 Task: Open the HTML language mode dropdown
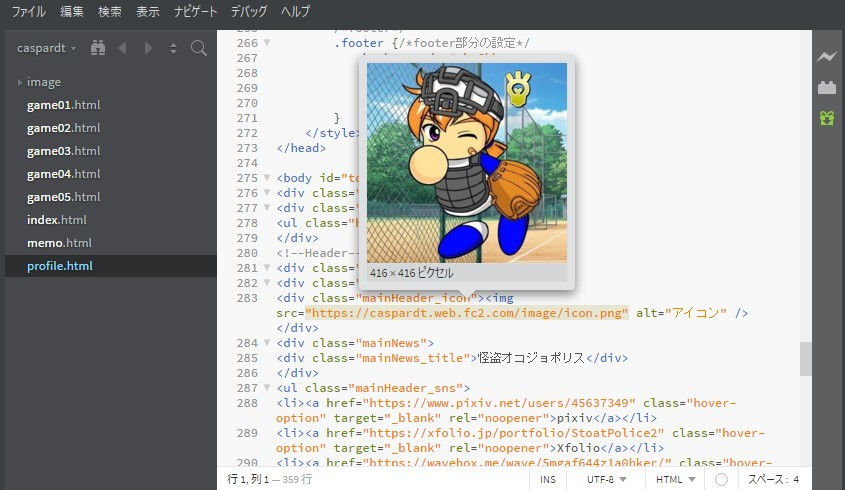click(675, 479)
